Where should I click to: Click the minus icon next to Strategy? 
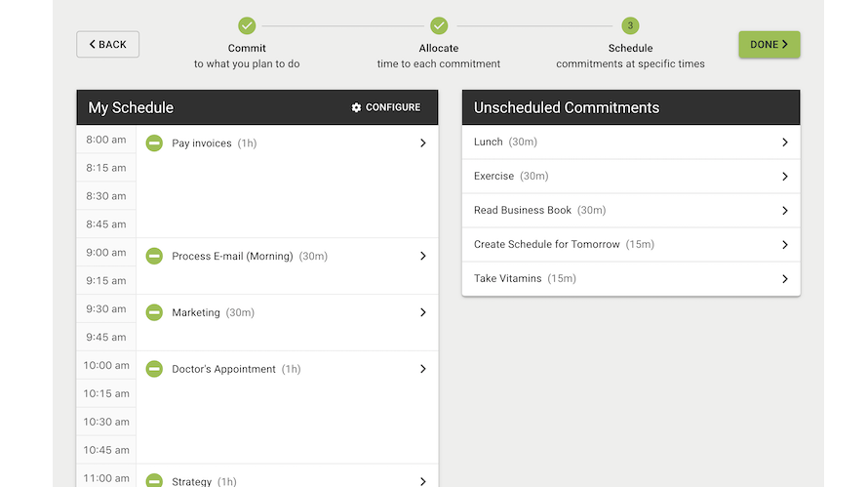point(154,480)
